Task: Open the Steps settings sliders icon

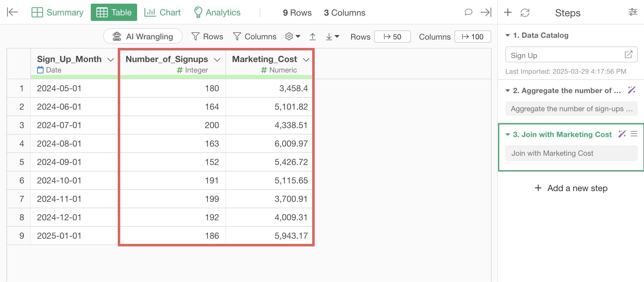Action: (x=633, y=12)
